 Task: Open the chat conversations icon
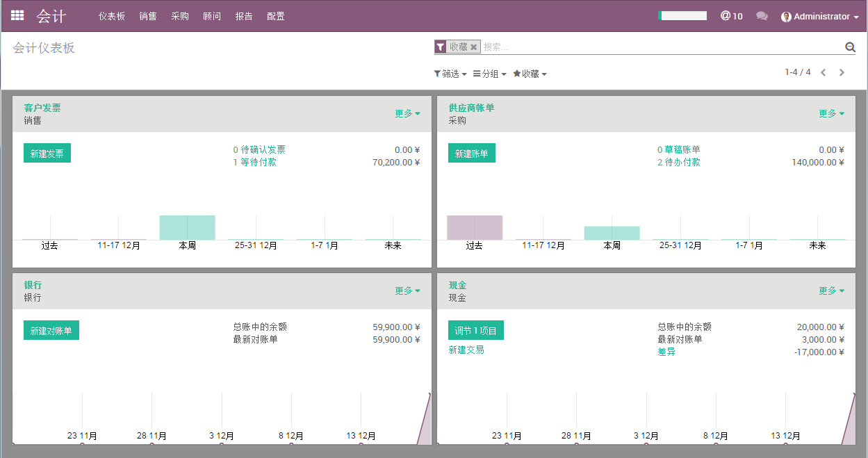(762, 15)
